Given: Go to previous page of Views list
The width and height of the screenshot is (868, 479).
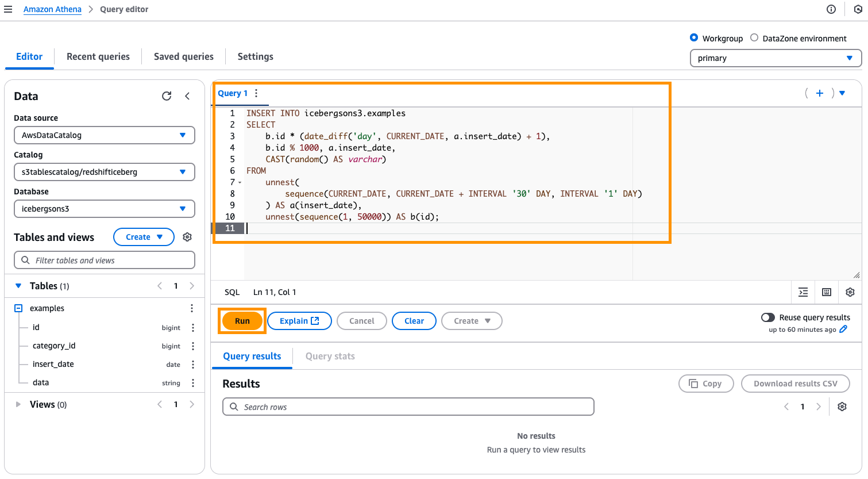Looking at the screenshot, I should coord(160,404).
